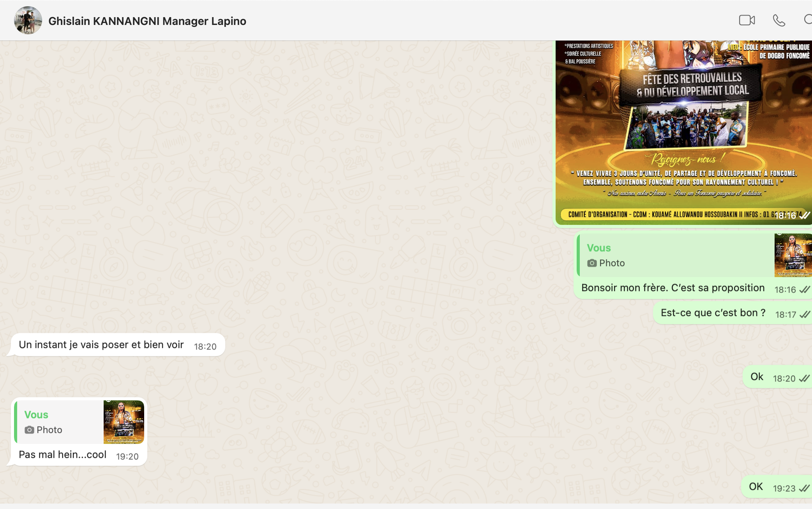Click read receipt checkmarks on 18:17 message
The image size is (812, 509).
(804, 315)
